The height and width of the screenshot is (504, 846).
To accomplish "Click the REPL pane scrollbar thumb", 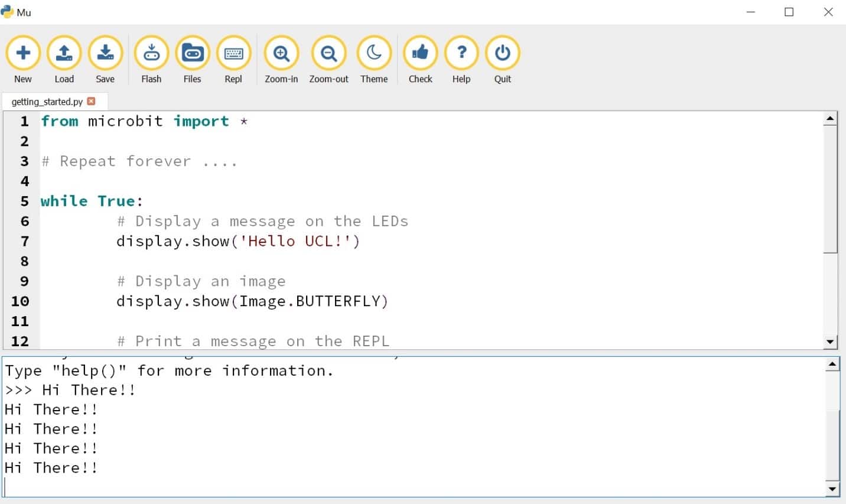I will point(832,445).
